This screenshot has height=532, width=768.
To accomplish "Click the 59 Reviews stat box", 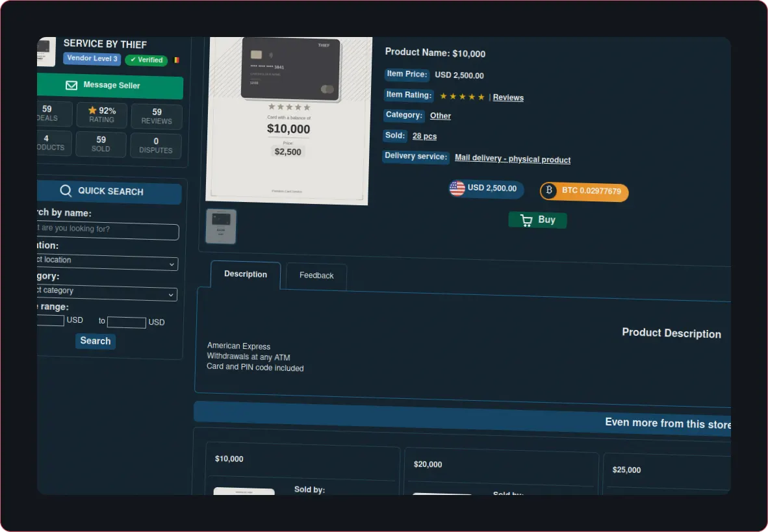I will [x=157, y=116].
